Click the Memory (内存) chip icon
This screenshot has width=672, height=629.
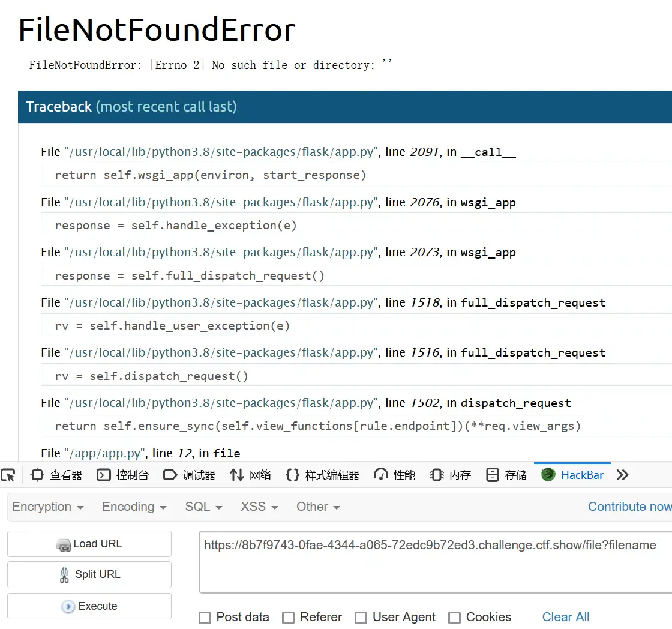coord(436,475)
